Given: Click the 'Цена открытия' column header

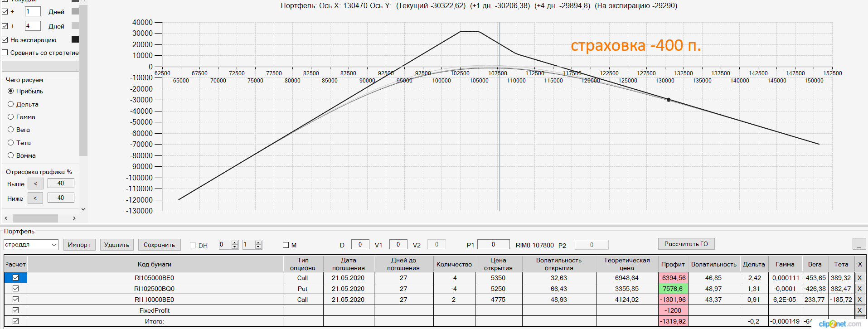Looking at the screenshot, I should 498,264.
